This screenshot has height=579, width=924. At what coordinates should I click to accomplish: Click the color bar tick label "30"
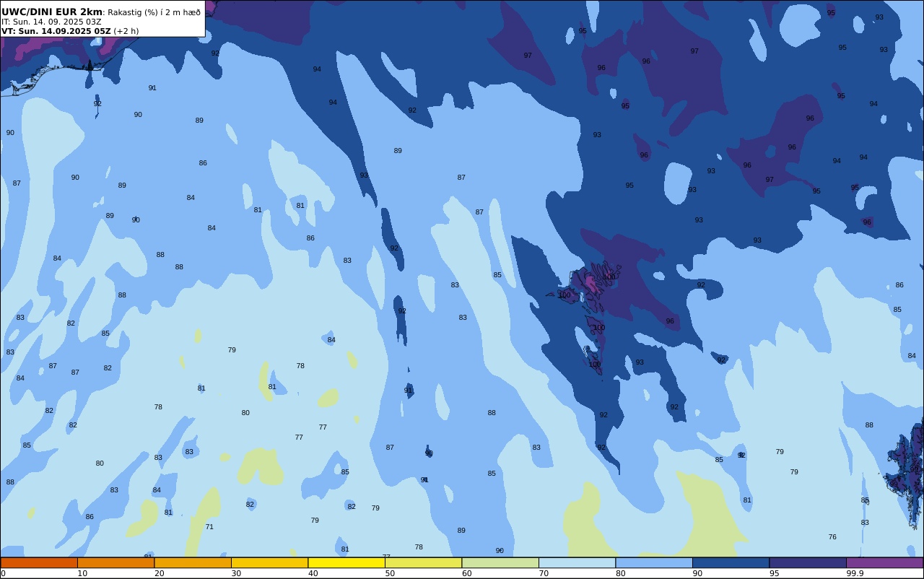click(236, 573)
